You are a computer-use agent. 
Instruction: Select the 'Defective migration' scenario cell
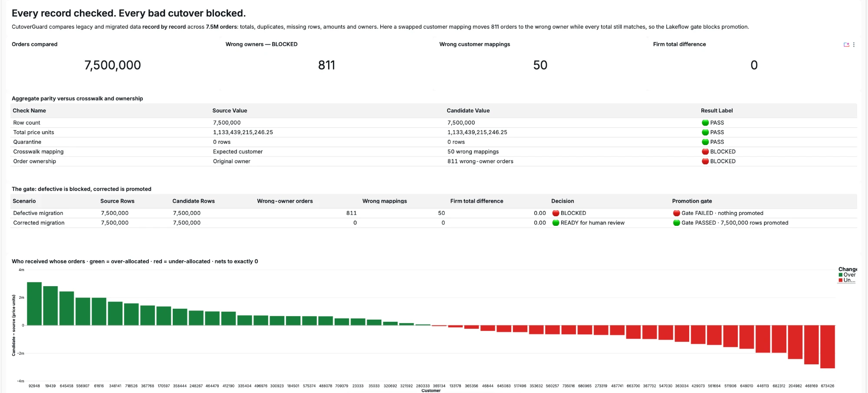coord(38,213)
